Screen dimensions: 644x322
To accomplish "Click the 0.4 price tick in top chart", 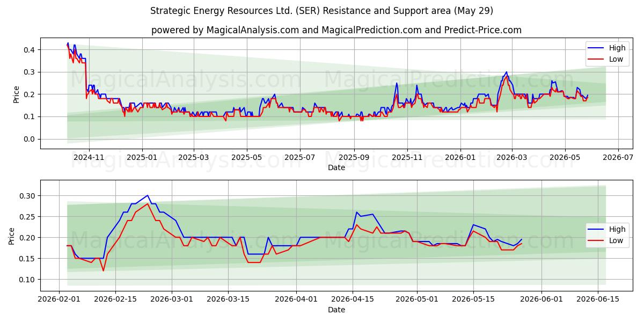I will pyautogui.click(x=30, y=50).
